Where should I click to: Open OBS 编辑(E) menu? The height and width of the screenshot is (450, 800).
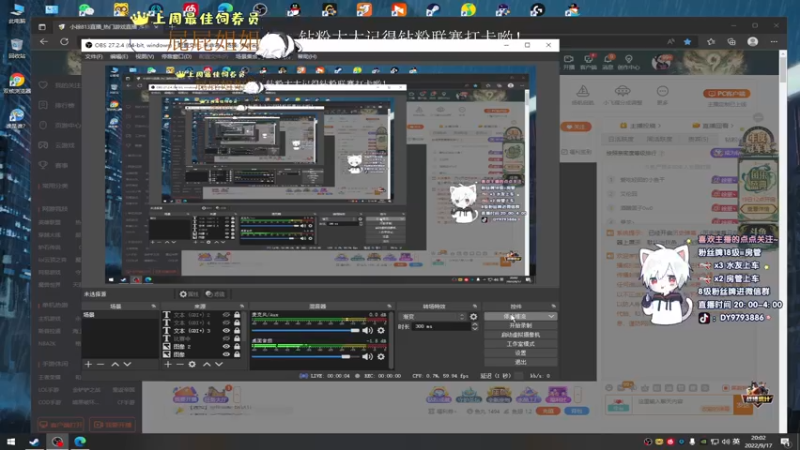point(119,57)
